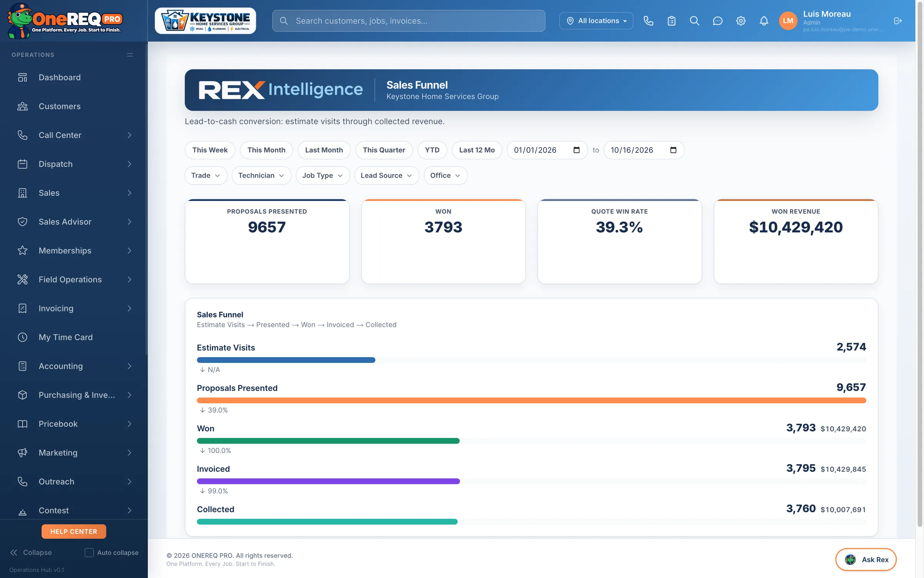Click the Help Center button

[x=74, y=531]
